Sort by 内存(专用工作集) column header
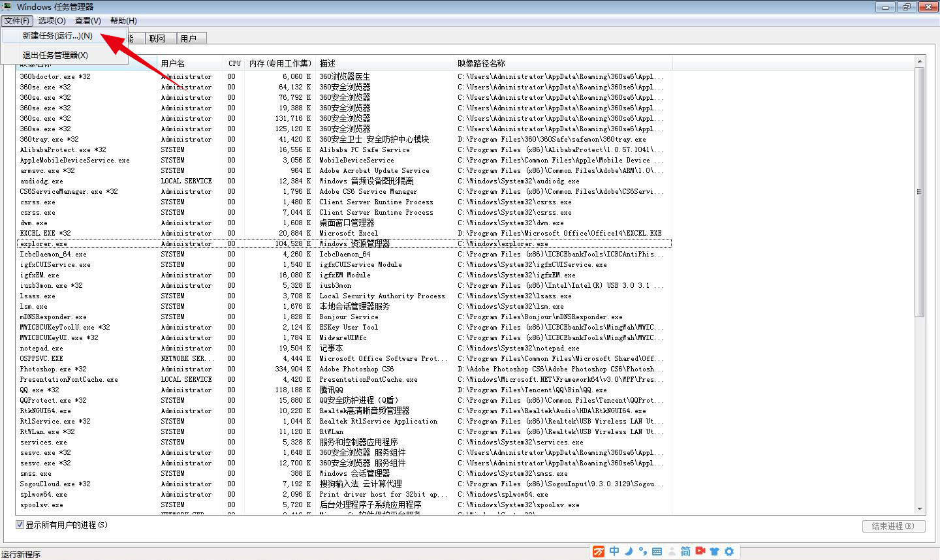The height and width of the screenshot is (560, 940). coord(281,63)
